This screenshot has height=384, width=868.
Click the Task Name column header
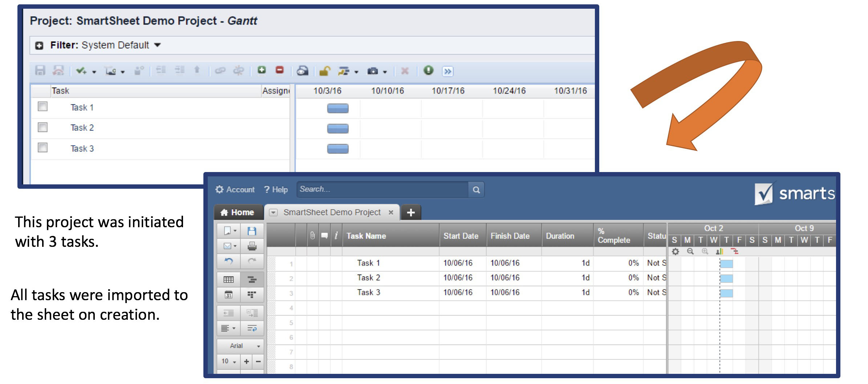390,236
